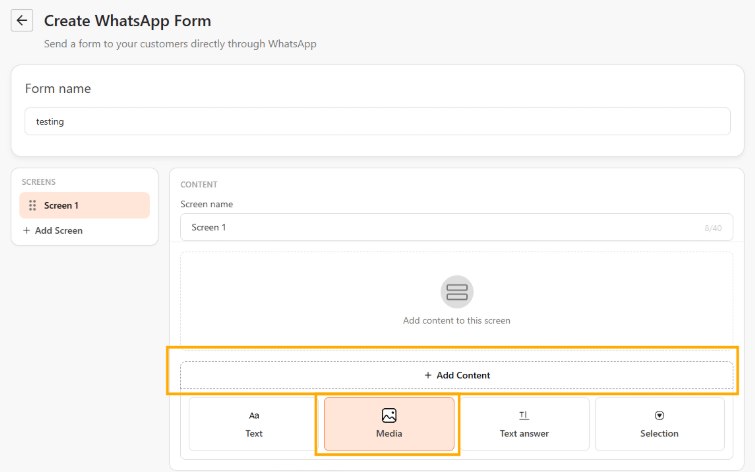Click the Add Content button

(x=456, y=375)
